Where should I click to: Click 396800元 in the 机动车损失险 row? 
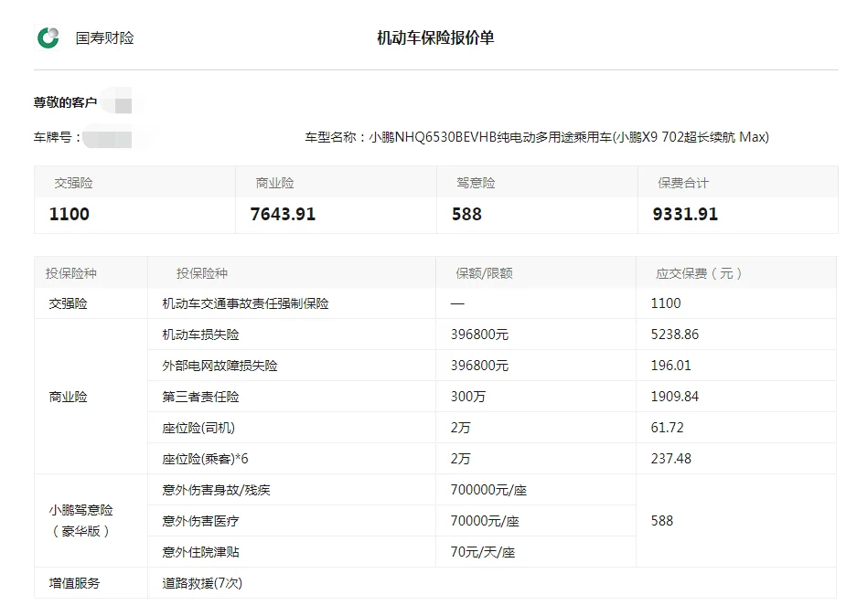coord(479,335)
